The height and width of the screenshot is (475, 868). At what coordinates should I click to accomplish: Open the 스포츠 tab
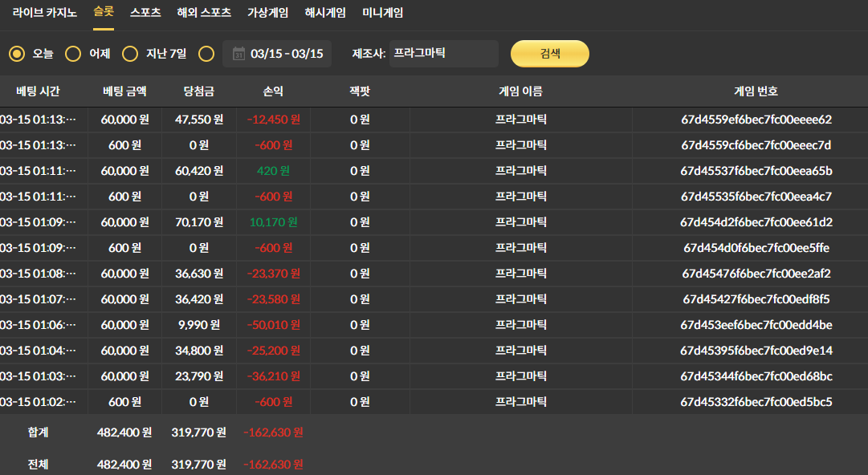point(145,13)
